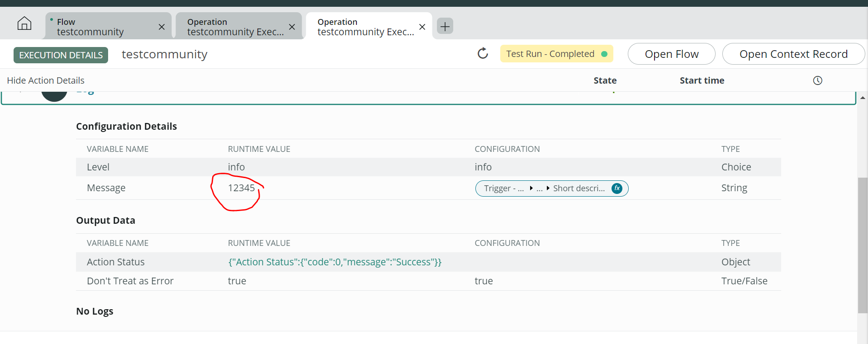The image size is (868, 344).
Task: Click the Level variable name
Action: click(98, 167)
